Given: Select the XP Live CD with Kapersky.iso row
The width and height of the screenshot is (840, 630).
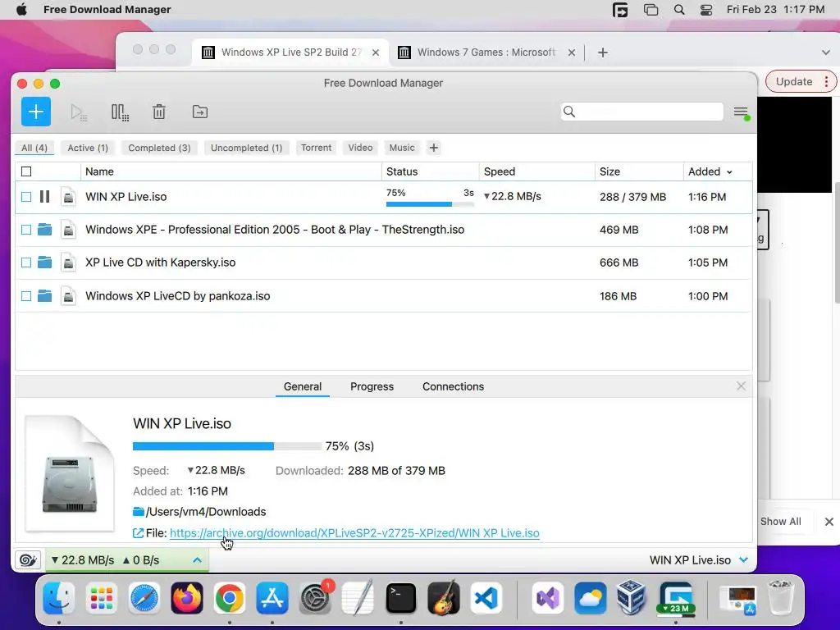Looking at the screenshot, I should [x=384, y=262].
